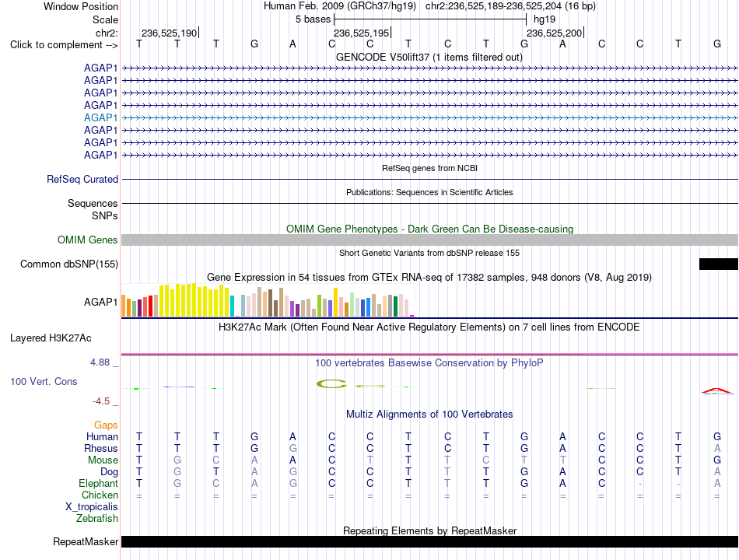The height and width of the screenshot is (560, 739).
Task: Click the GTEx Gene Expression track title
Action: pos(429,277)
